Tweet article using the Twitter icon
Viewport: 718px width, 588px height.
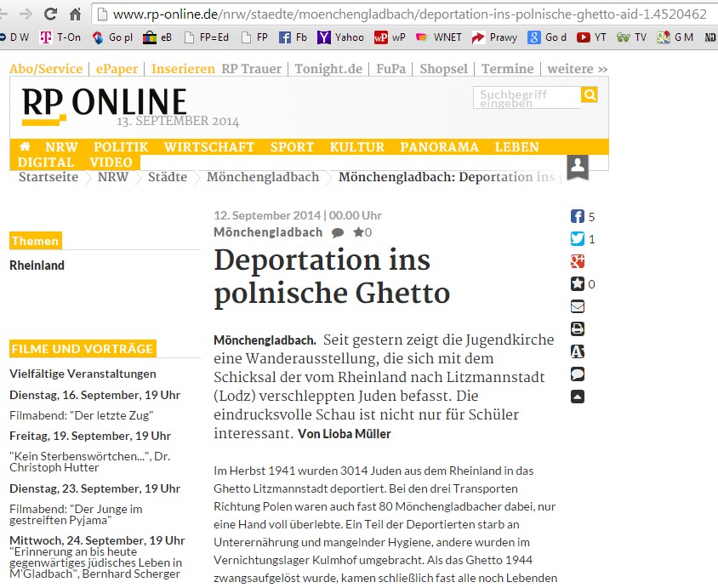[x=578, y=239]
